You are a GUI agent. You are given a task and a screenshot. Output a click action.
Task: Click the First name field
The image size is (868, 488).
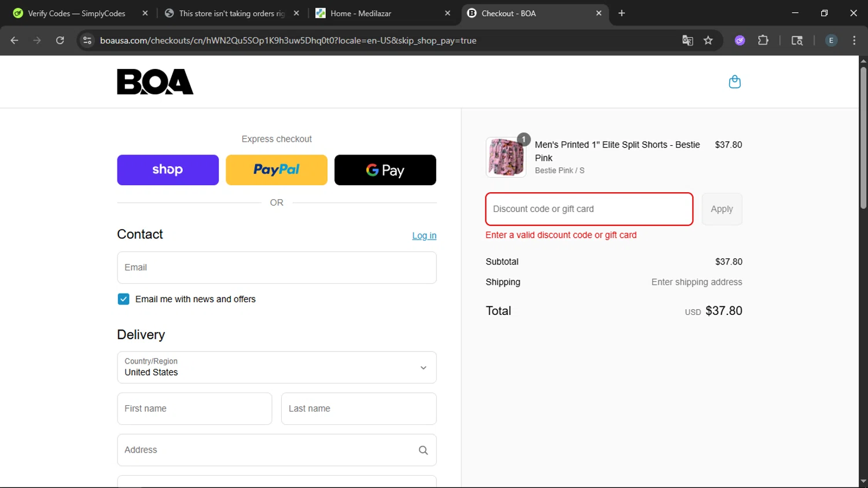[x=194, y=409]
